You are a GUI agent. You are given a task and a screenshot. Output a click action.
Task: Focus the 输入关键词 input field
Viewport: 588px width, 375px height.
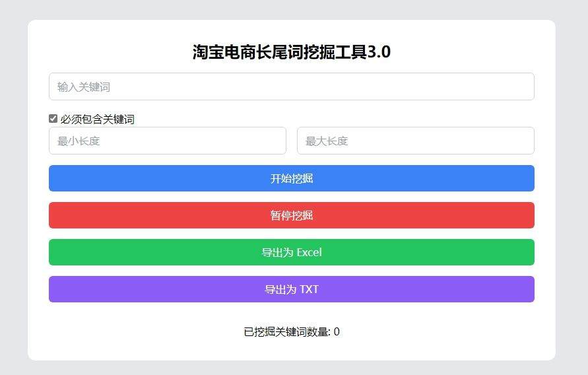292,86
